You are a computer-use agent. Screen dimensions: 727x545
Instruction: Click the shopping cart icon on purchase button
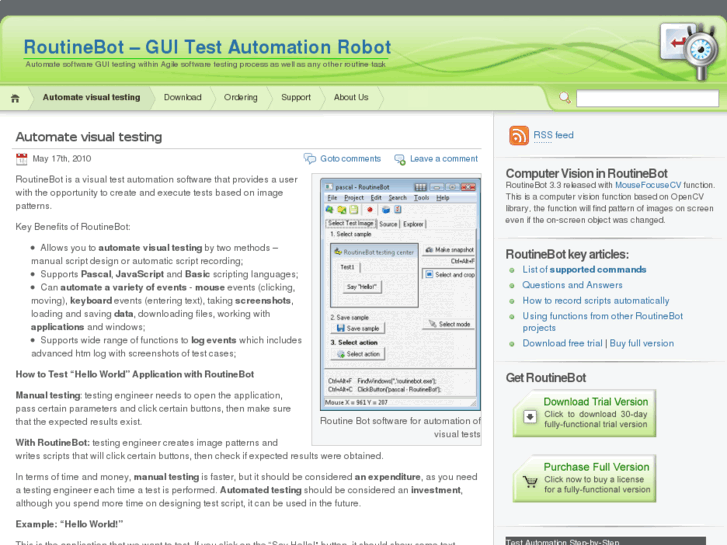(530, 481)
